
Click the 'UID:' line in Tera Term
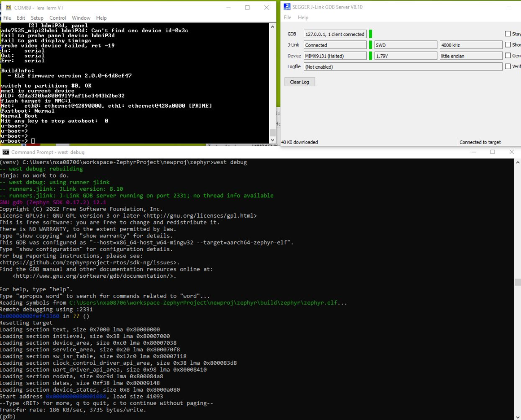[63, 96]
